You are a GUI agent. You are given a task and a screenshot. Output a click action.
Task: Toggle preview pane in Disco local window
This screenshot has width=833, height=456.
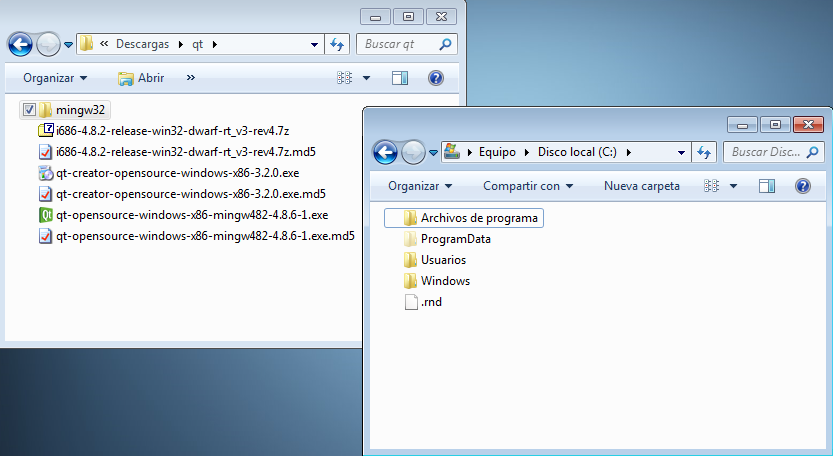click(767, 186)
